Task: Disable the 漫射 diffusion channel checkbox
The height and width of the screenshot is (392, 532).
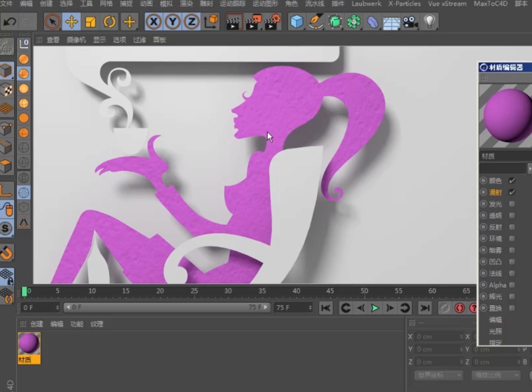Action: click(x=511, y=192)
